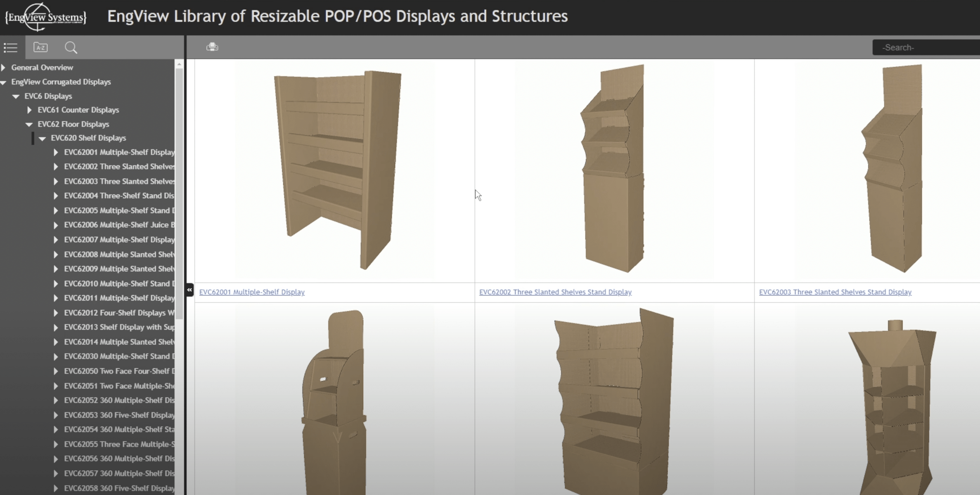Select EVC62013 Shelf Display with Support entry

(x=119, y=327)
